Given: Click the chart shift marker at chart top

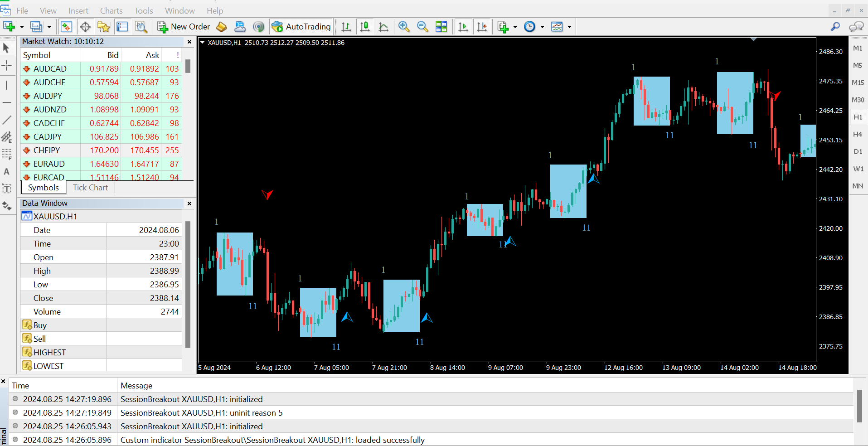Looking at the screenshot, I should point(753,40).
